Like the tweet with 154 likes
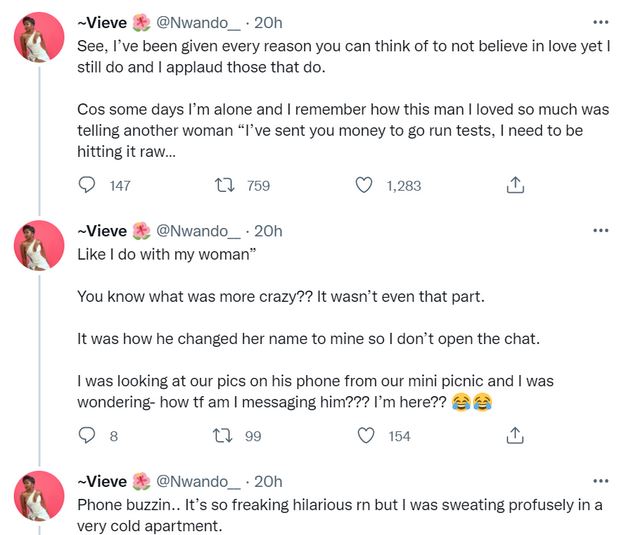 pos(365,435)
